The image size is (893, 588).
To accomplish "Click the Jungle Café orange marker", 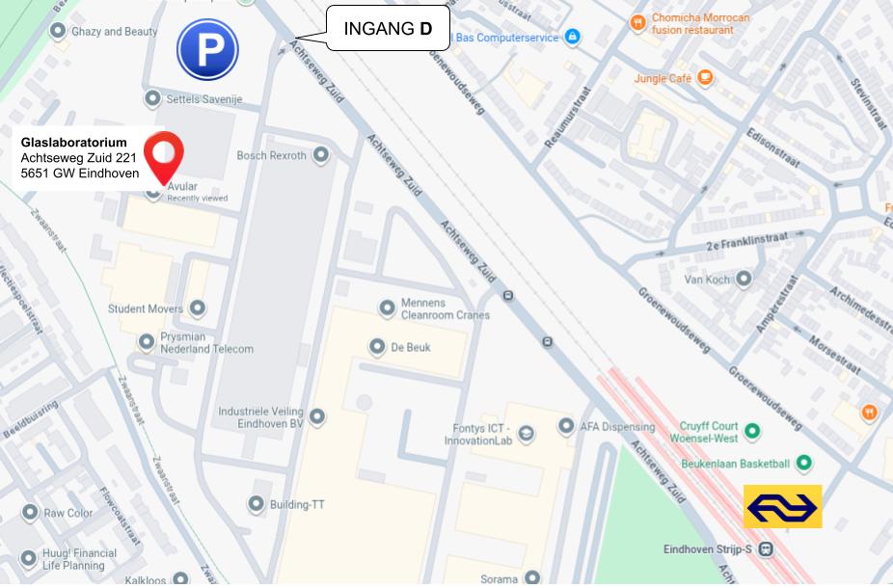I will [705, 77].
